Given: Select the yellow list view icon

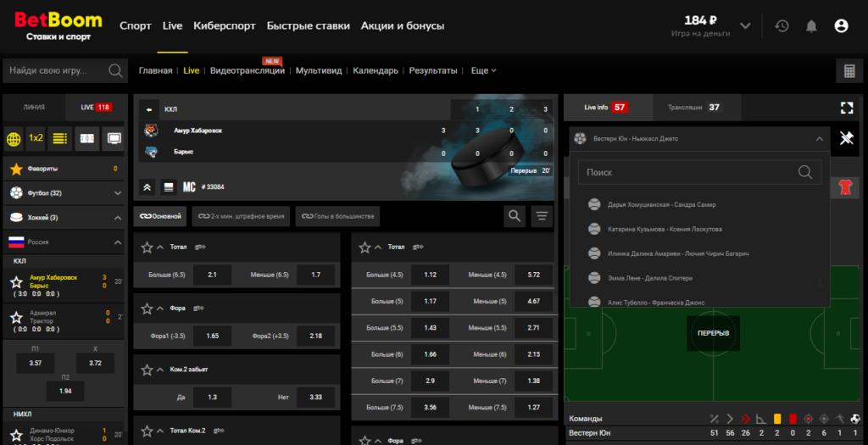Looking at the screenshot, I should click(x=60, y=138).
